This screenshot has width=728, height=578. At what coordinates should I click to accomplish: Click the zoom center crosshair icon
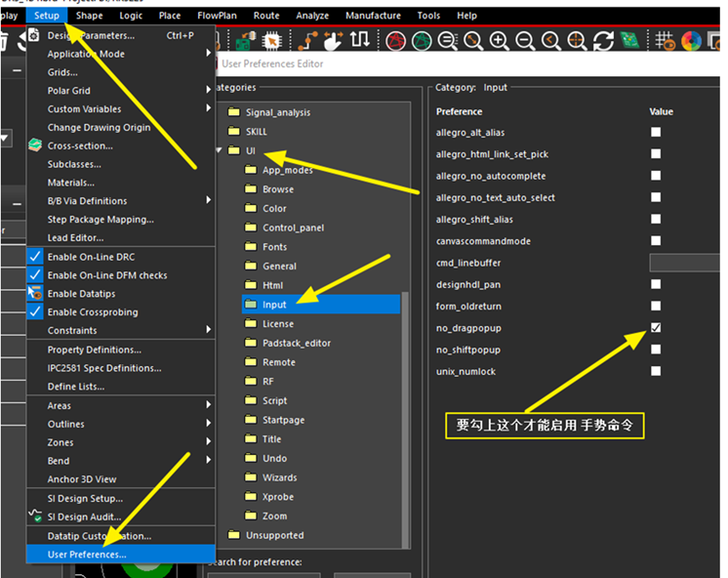[x=577, y=41]
